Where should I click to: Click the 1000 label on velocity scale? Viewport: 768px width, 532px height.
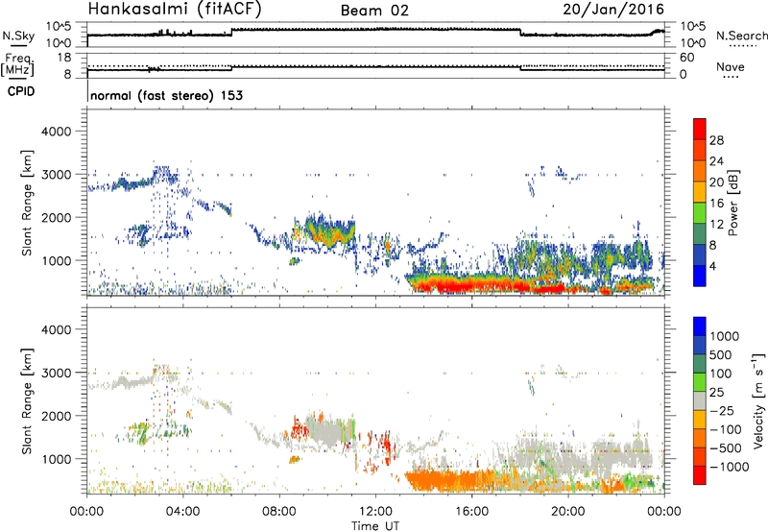tap(724, 336)
